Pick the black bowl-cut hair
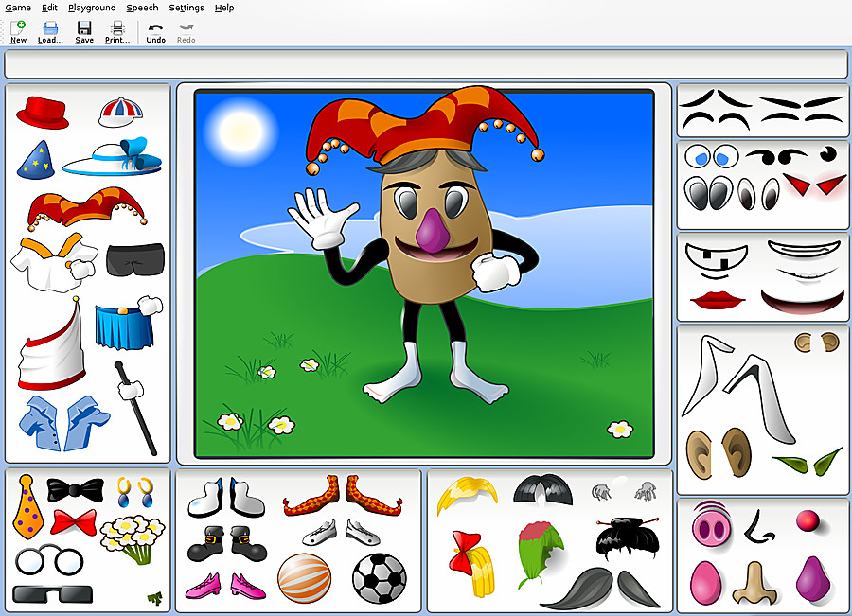The height and width of the screenshot is (616, 852). tap(542, 490)
